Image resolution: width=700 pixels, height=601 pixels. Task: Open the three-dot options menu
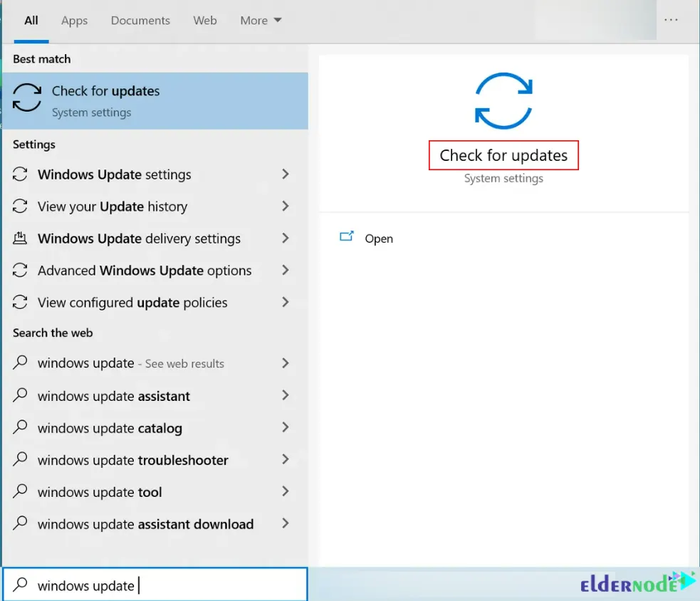[x=671, y=20]
